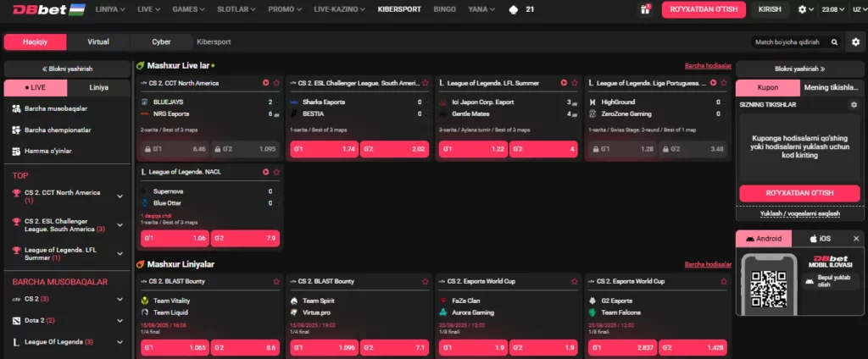The image size is (868, 359).
Task: Open PROMO dropdown menu
Action: (x=285, y=9)
